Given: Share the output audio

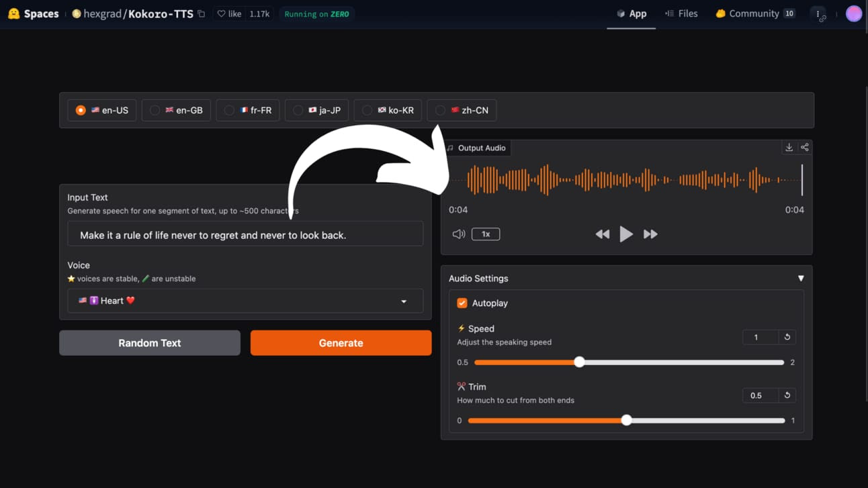Looking at the screenshot, I should (804, 148).
